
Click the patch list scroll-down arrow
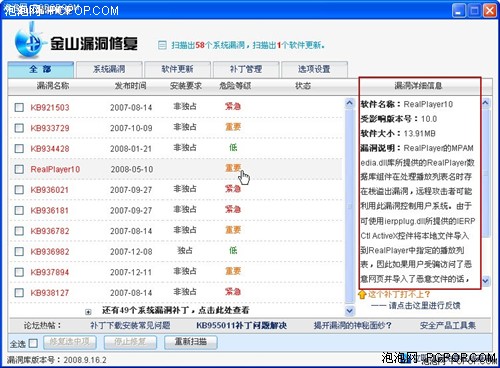pyautogui.click(x=349, y=311)
